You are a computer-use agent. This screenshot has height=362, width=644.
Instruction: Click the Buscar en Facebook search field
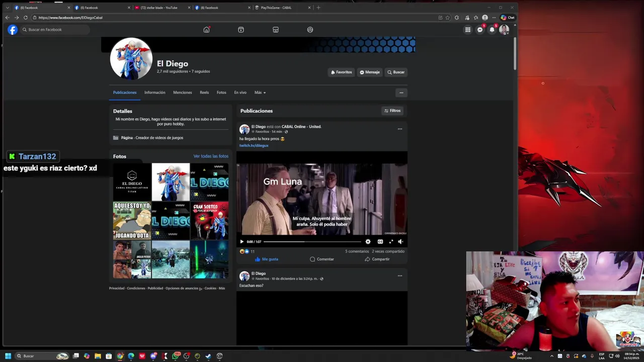tap(55, 30)
